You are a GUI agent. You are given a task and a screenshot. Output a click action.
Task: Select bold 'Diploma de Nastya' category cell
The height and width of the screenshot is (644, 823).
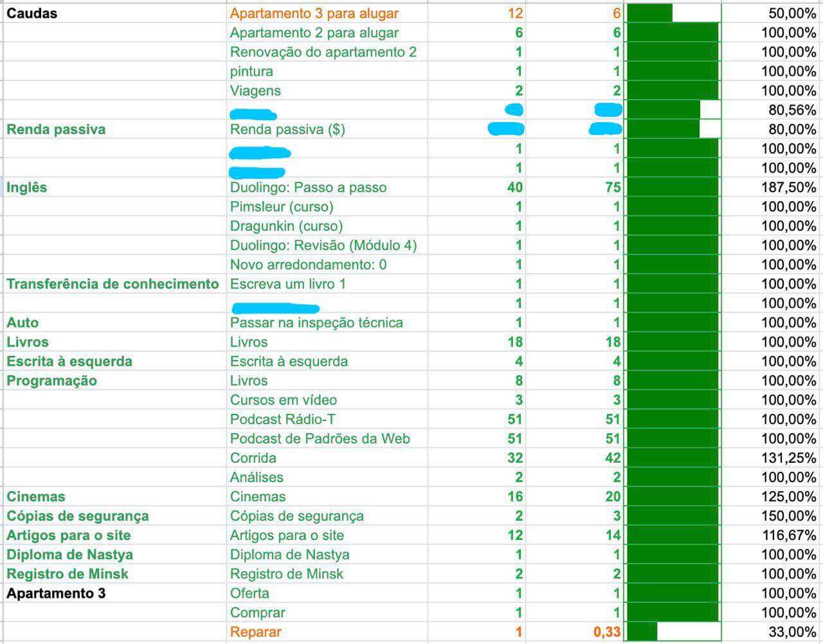(x=114, y=555)
